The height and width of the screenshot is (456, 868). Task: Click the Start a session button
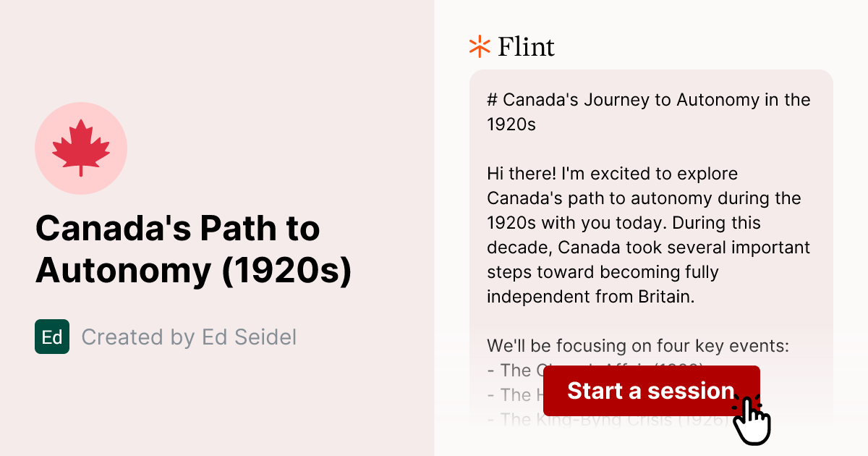(651, 391)
